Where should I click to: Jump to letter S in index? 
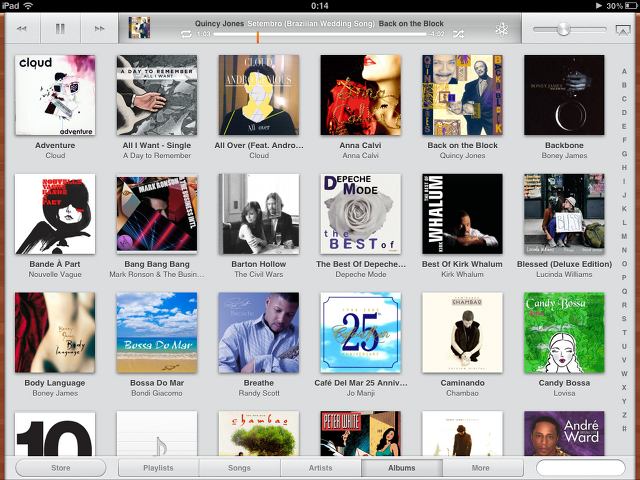tap(624, 319)
